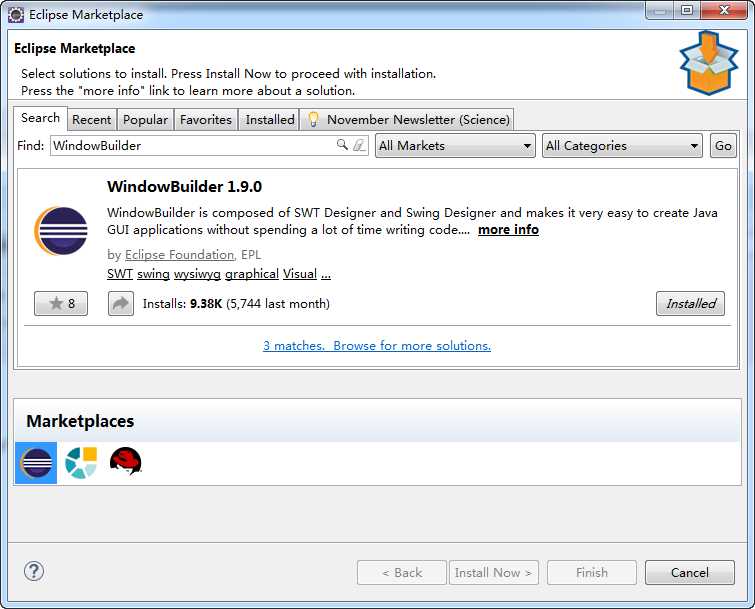Viewport: 755px width, 609px height.
Task: Click the help question mark icon
Action: [34, 571]
